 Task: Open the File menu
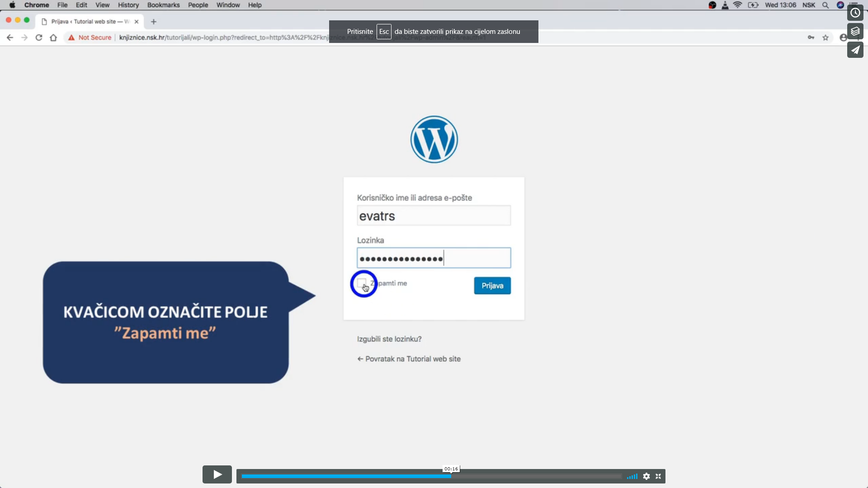[x=62, y=5]
